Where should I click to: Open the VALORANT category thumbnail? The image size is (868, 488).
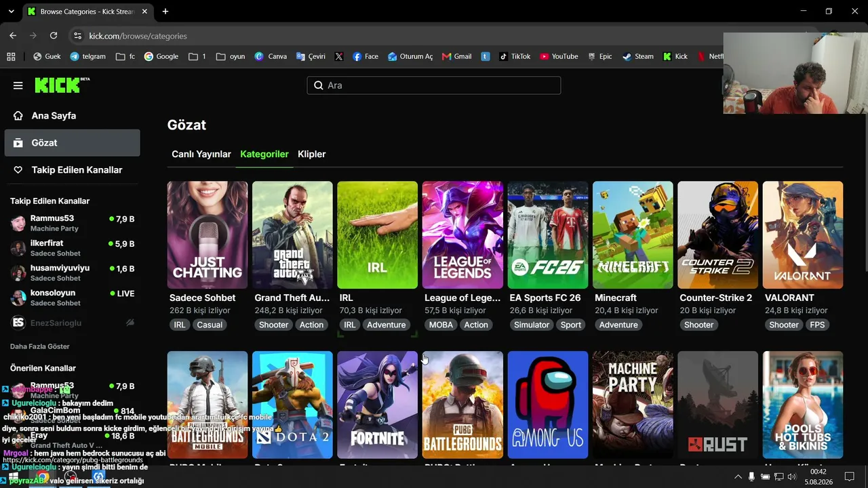pos(803,235)
